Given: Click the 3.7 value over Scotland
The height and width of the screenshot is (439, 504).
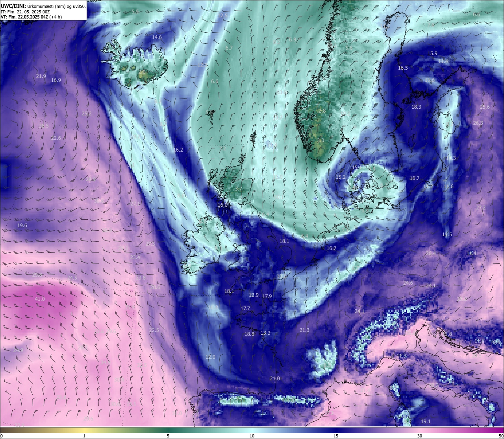Looking at the screenshot, I should (x=238, y=189).
